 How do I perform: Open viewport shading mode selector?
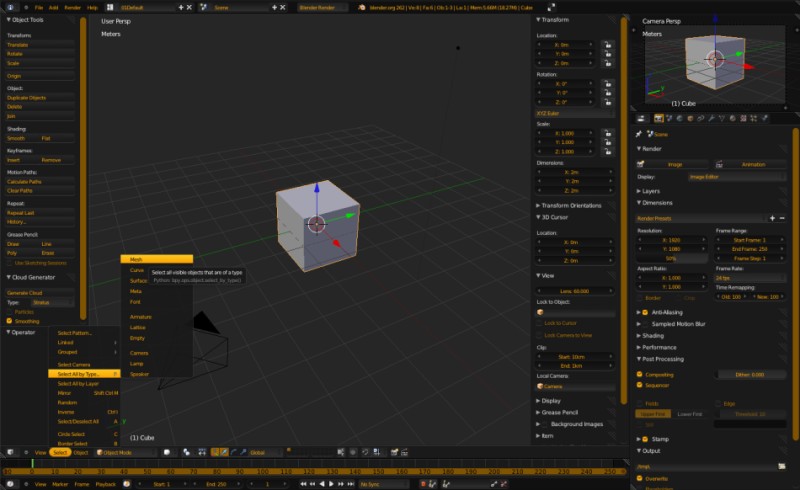point(167,452)
